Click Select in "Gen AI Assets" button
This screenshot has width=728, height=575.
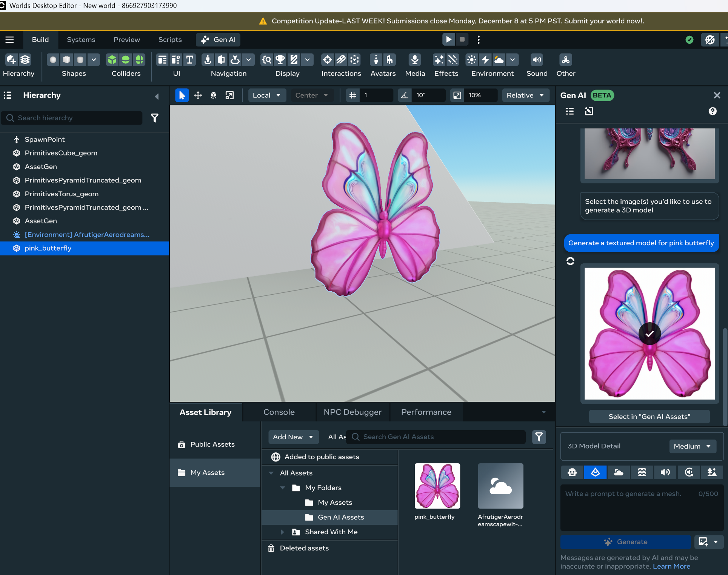pyautogui.click(x=649, y=417)
